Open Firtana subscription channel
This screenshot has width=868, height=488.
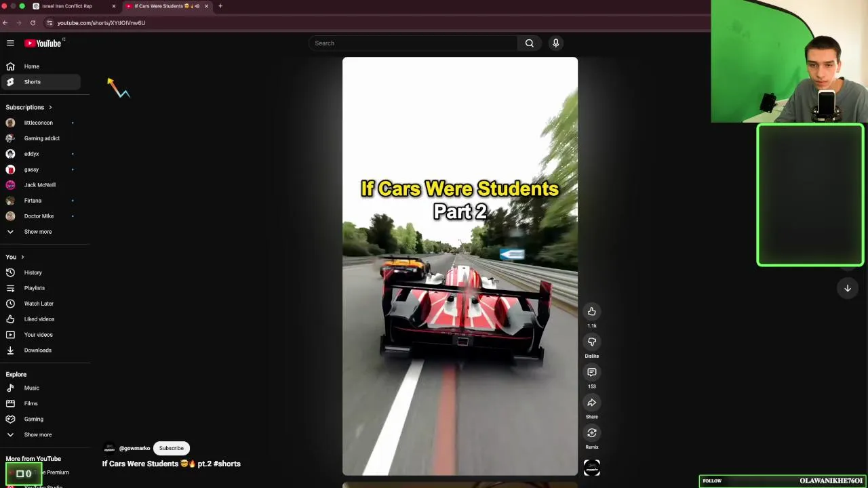coord(40,201)
